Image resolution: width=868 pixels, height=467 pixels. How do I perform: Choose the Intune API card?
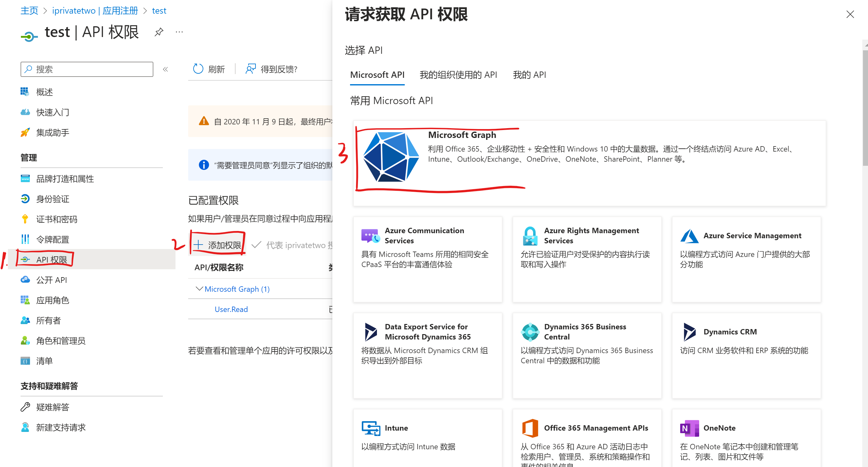pos(428,438)
